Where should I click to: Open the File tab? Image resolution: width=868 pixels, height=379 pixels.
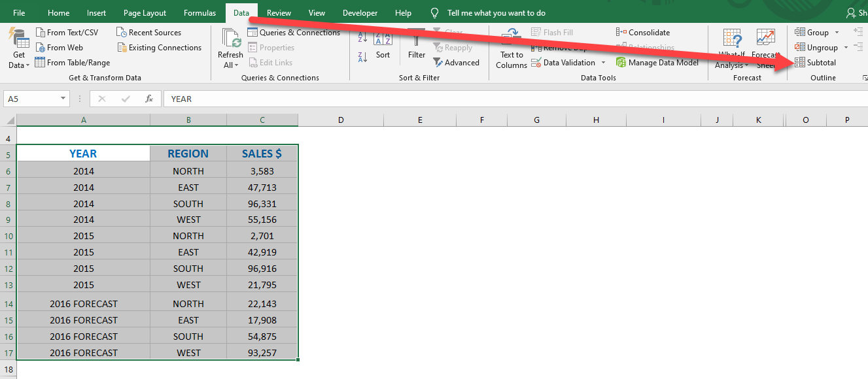coord(20,12)
